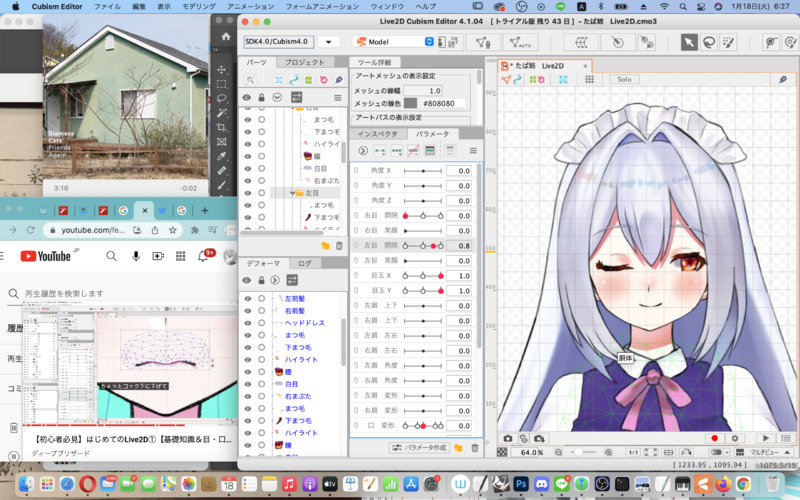The height and width of the screenshot is (500, 800).
Task: Open the Model workspace dropdown
Action: point(395,42)
